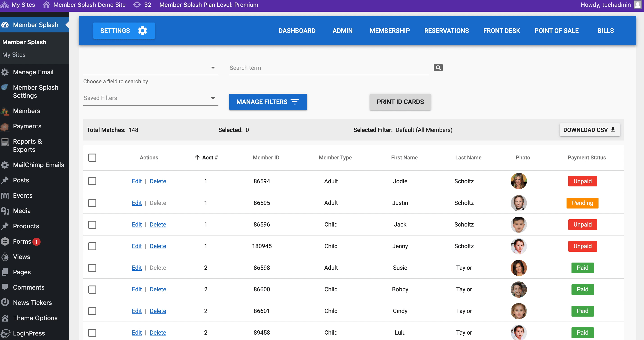
Task: Click the Comments bubble icon in sidebar
Action: (5, 287)
